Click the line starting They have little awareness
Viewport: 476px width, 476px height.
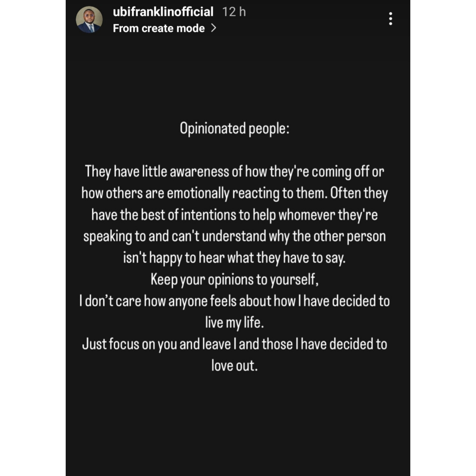[x=235, y=172]
